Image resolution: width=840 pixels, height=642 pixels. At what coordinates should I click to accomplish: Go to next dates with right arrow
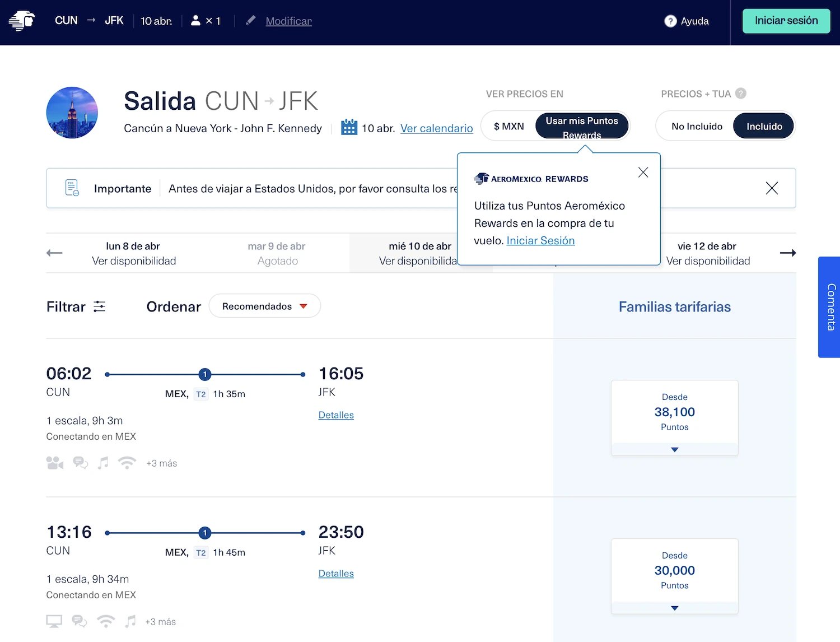788,253
